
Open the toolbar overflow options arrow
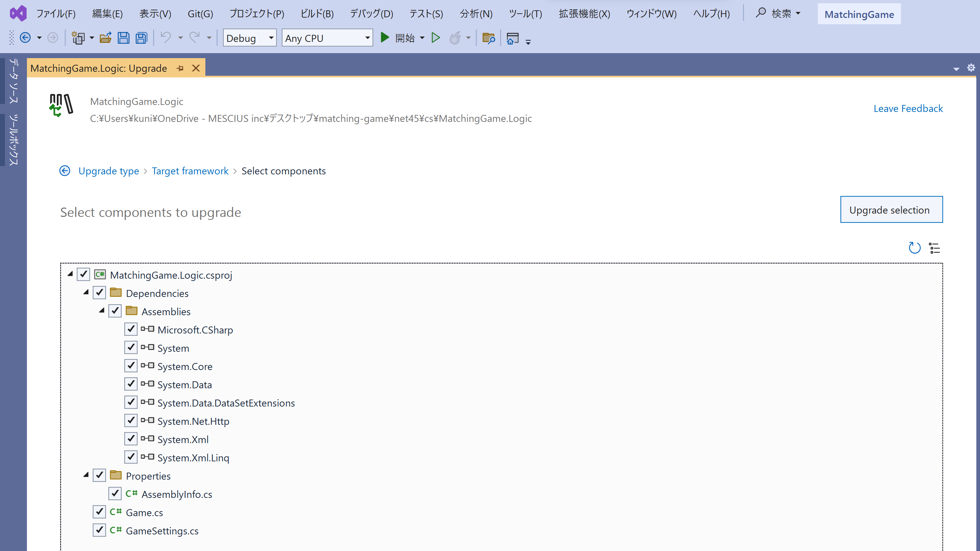[528, 42]
